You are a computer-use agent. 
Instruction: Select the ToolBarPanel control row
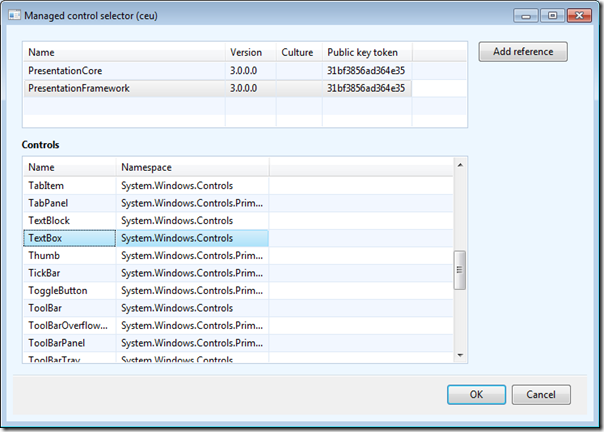click(58, 343)
